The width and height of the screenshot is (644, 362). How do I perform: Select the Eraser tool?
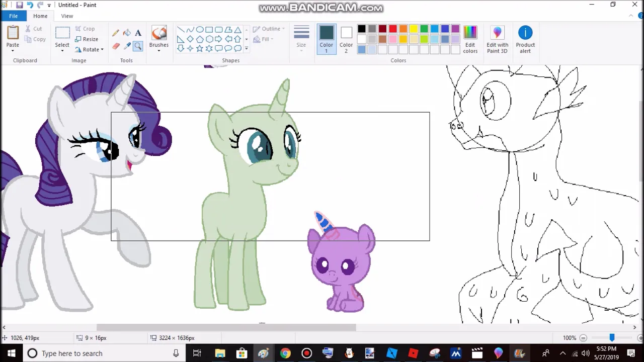116,46
